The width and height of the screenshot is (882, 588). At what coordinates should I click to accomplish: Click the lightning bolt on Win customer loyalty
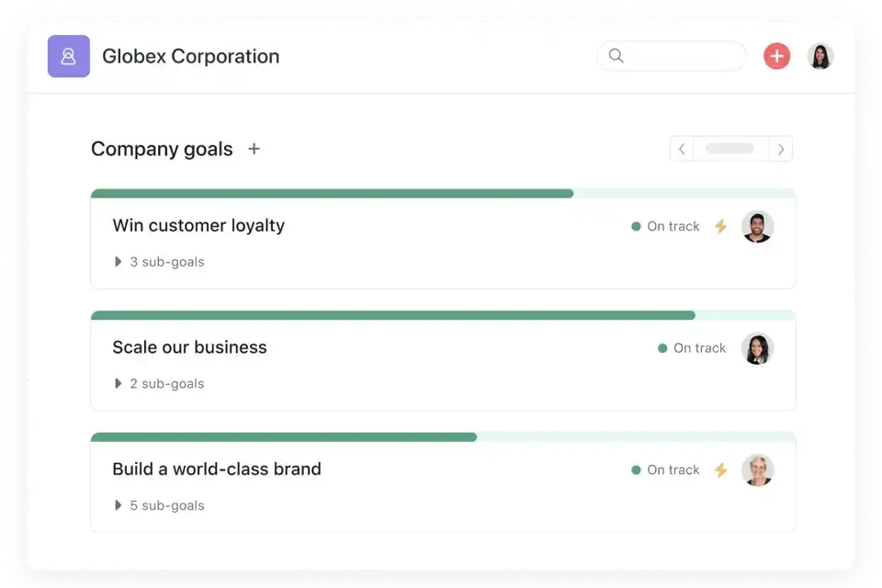coord(720,226)
